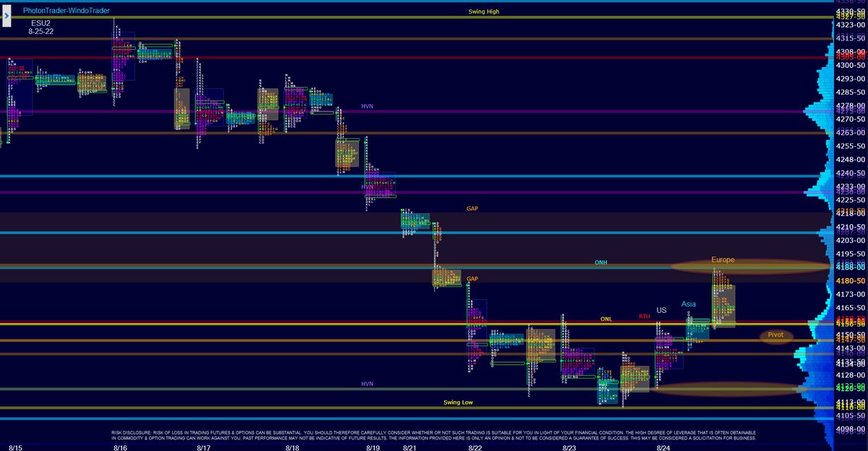Click the 4203-00 price on the scale

tap(851, 240)
